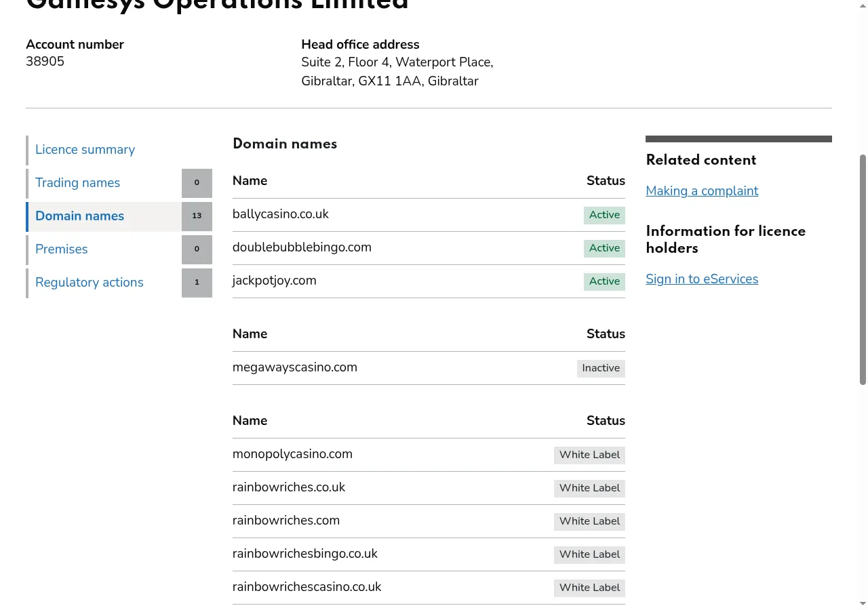
Task: Select the rainbowriches.com domain text
Action: pos(286,521)
